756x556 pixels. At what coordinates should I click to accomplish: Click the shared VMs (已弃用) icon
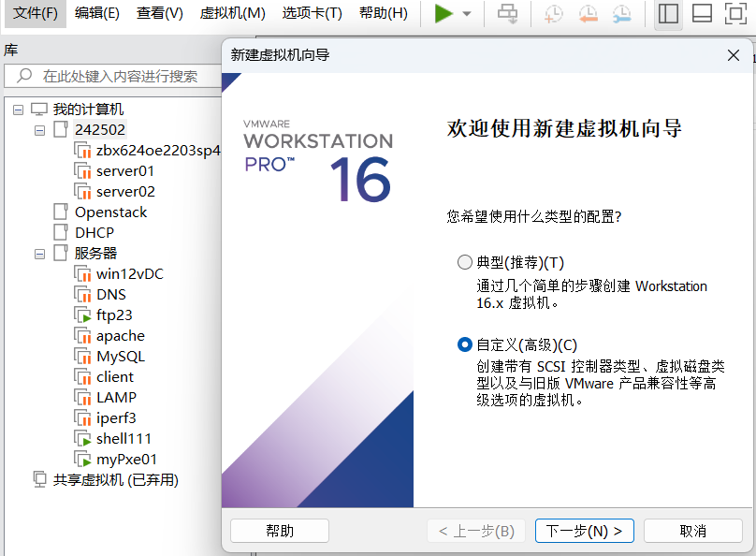(x=39, y=479)
